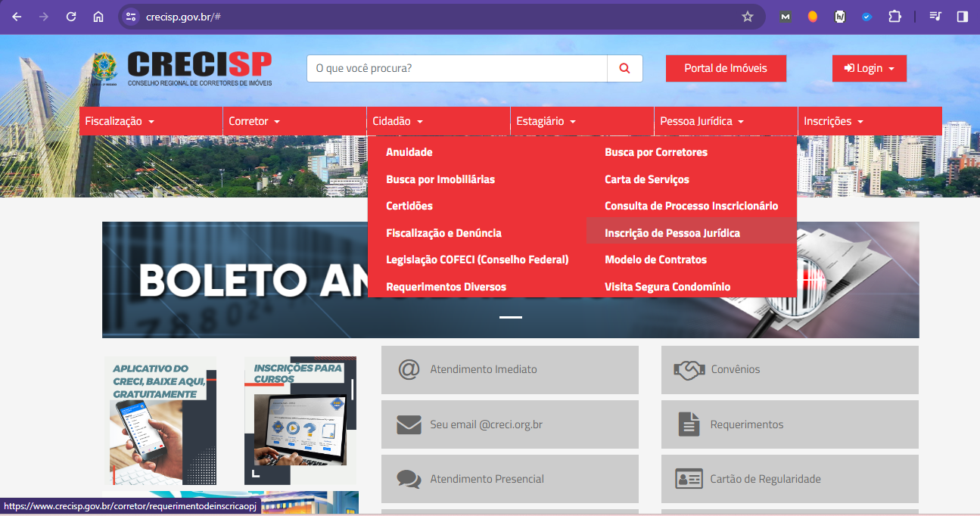The image size is (980, 516).
Task: Open the Aplicativo do CRECI thumbnail
Action: tap(160, 420)
